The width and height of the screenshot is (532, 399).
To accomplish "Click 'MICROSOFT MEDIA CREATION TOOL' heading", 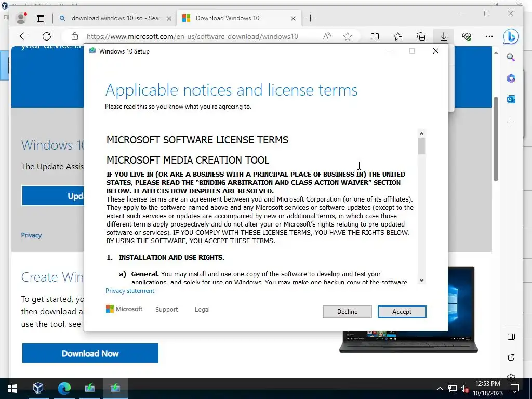I will 188,160.
